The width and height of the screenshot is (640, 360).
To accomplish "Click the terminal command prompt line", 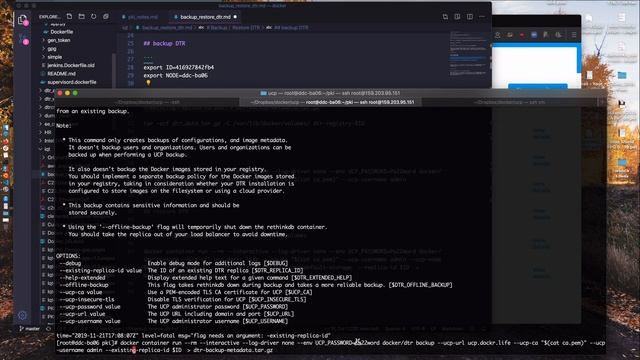I will (x=331, y=347).
